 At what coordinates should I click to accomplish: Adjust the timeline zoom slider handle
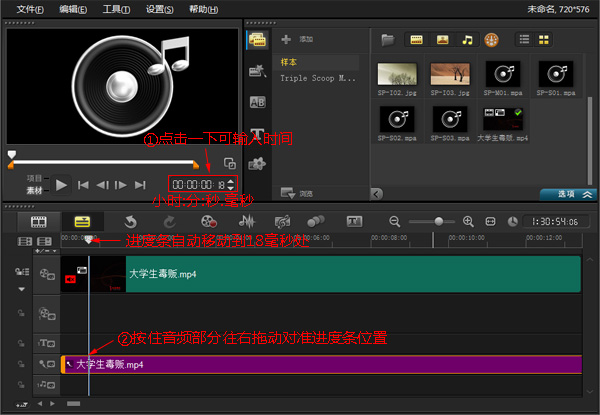[439, 221]
